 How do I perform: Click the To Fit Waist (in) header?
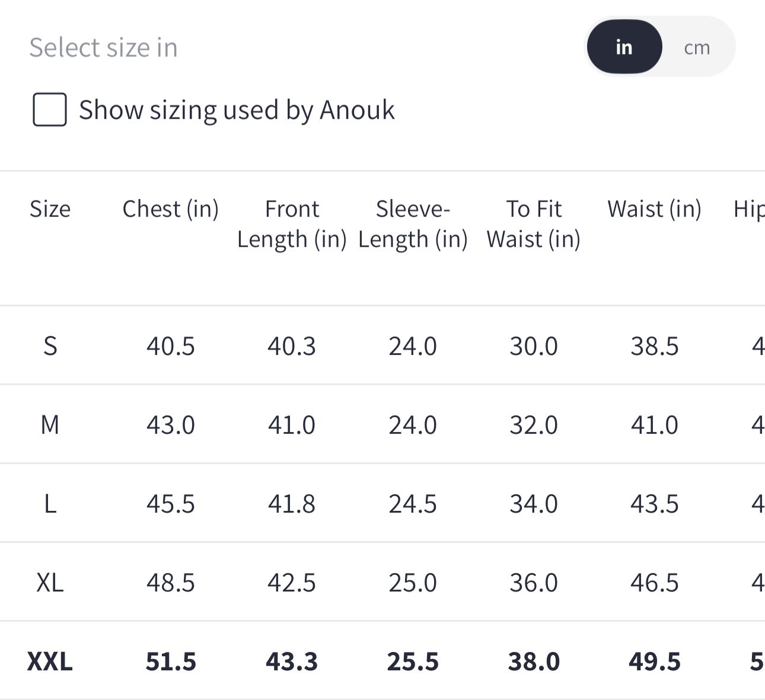tap(534, 224)
